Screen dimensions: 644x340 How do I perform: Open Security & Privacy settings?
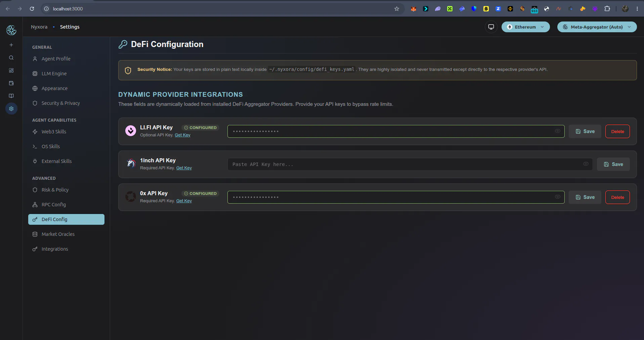66,103
